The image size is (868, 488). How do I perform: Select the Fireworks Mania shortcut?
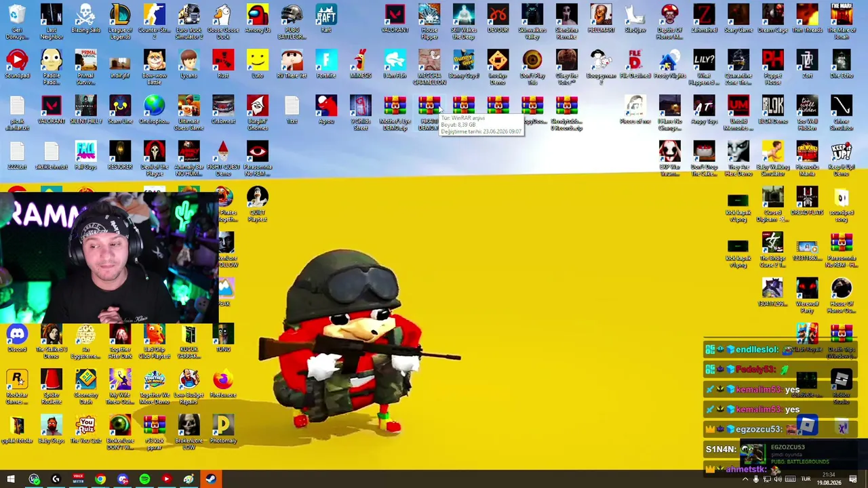pyautogui.click(x=807, y=158)
